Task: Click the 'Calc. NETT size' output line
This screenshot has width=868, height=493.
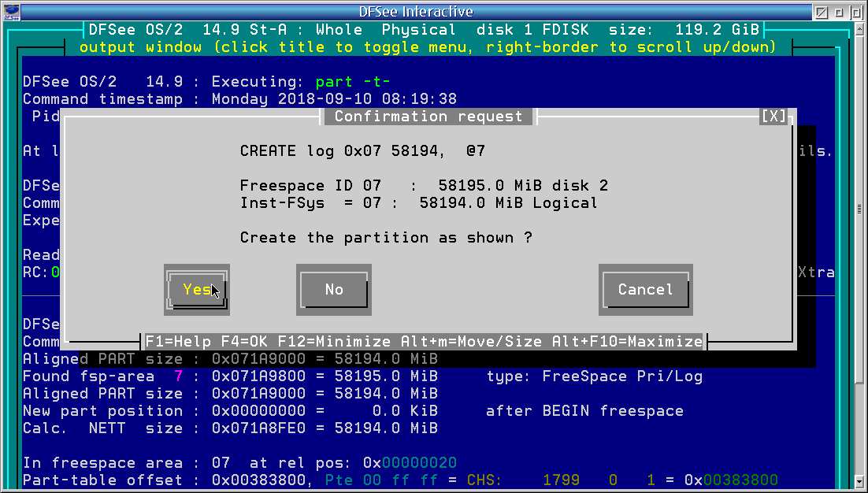Action: tap(230, 428)
